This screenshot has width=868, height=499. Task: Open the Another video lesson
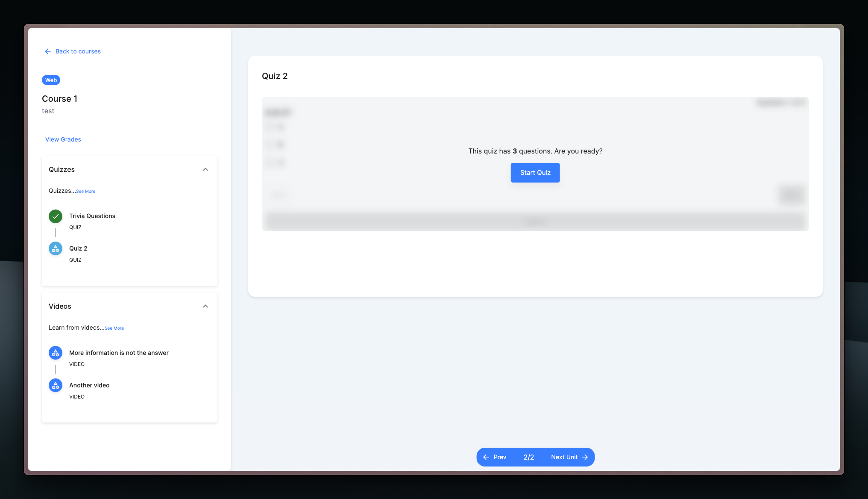pos(89,386)
